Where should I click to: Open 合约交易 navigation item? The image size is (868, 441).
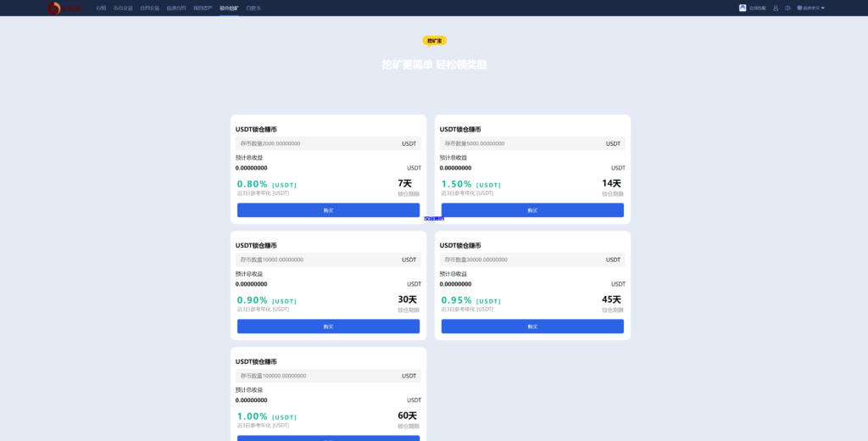[x=149, y=8]
